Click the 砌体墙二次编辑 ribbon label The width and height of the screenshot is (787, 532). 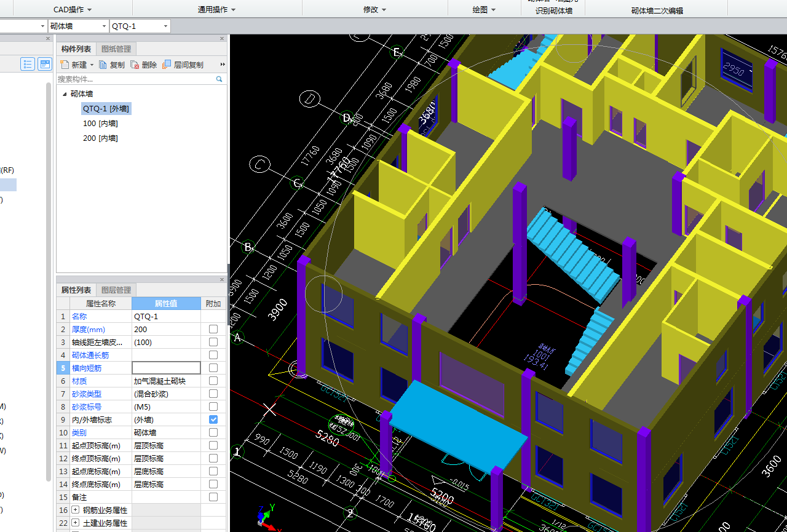click(x=657, y=10)
